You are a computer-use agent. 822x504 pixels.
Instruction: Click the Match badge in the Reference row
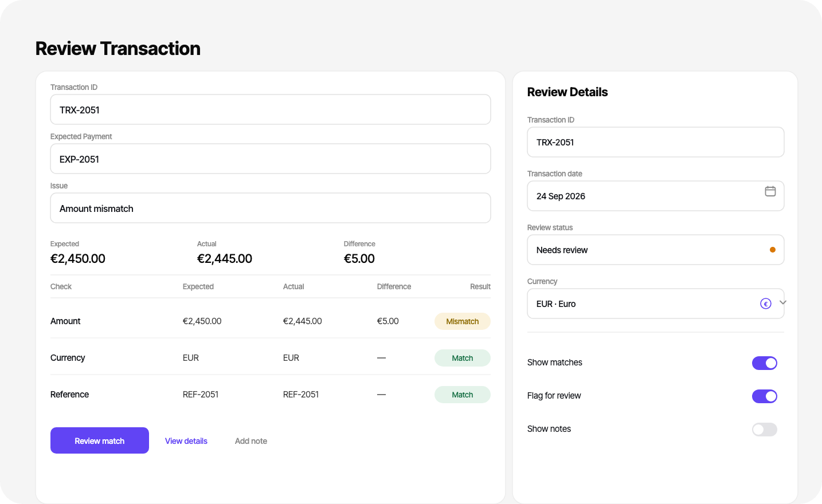(463, 395)
